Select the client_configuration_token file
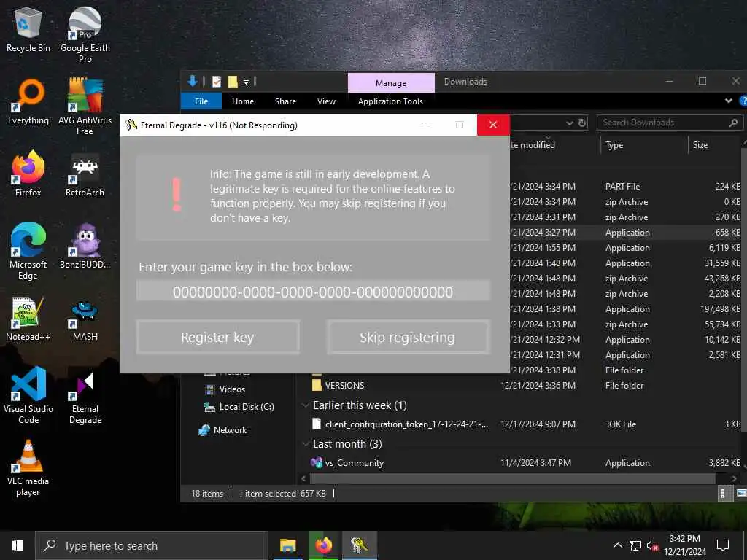747x560 pixels. tap(524, 424)
